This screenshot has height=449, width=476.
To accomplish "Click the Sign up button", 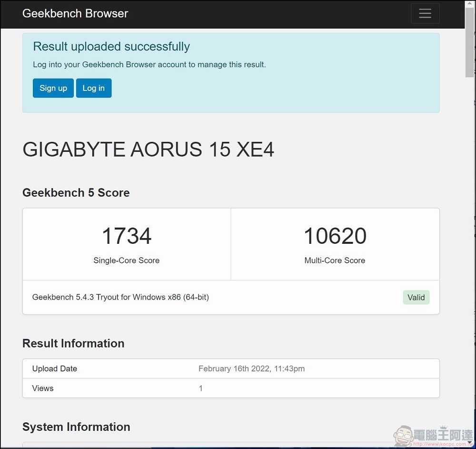I will [53, 88].
